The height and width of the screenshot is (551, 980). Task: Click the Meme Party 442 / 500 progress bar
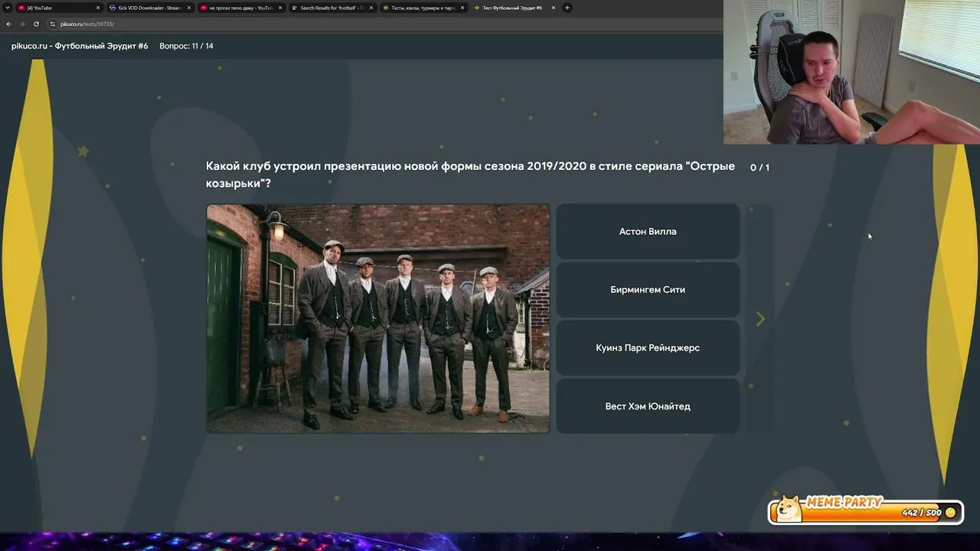pos(866,512)
